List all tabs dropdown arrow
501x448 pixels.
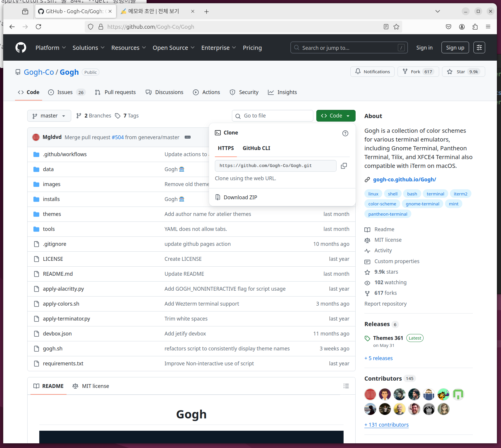[438, 11]
